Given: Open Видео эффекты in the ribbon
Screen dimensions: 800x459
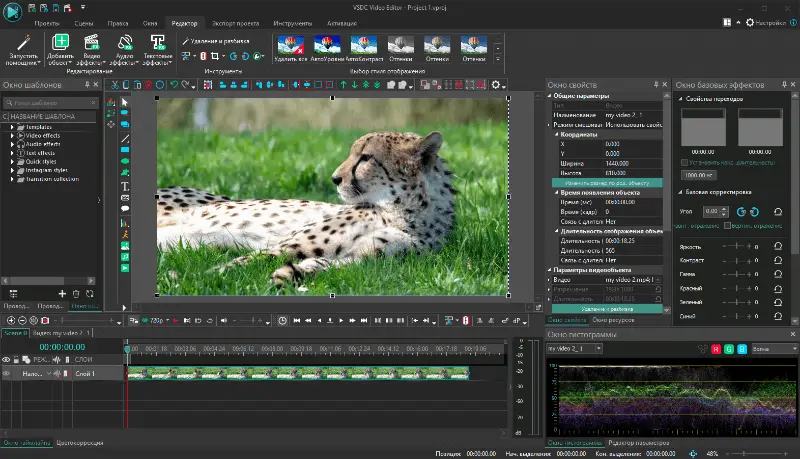Looking at the screenshot, I should point(91,49).
